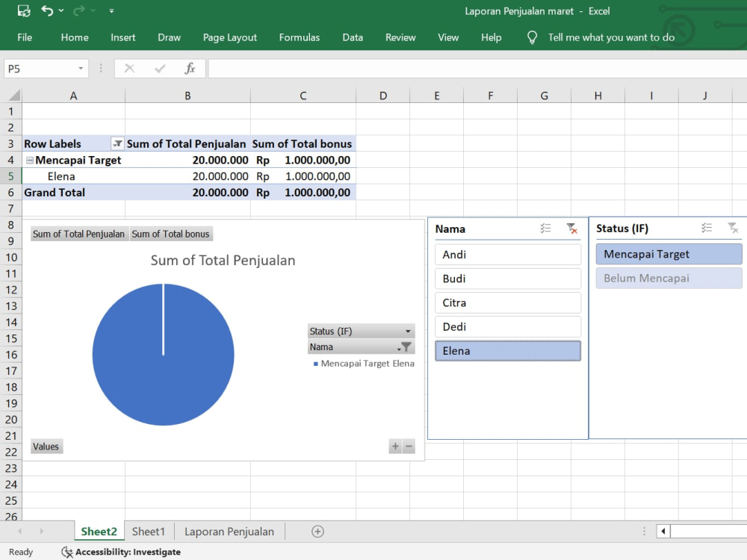Click the next sheet navigation arrow
This screenshot has height=560, width=747.
pyautogui.click(x=41, y=531)
